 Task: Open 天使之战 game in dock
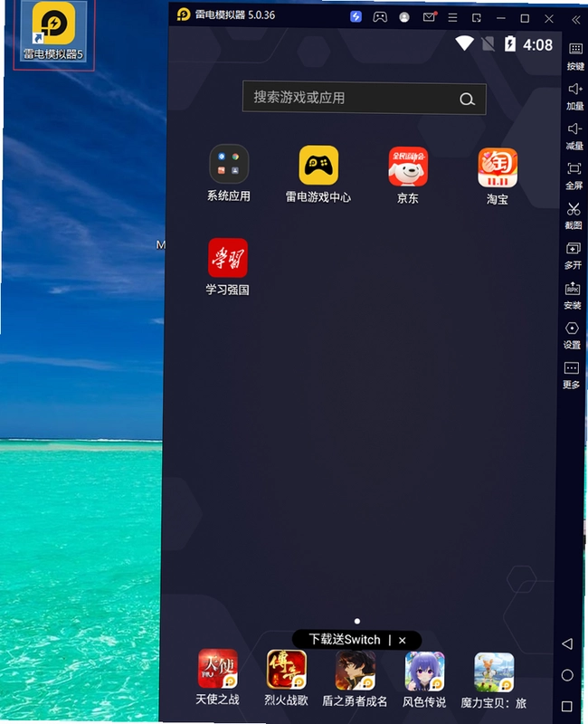pyautogui.click(x=218, y=668)
